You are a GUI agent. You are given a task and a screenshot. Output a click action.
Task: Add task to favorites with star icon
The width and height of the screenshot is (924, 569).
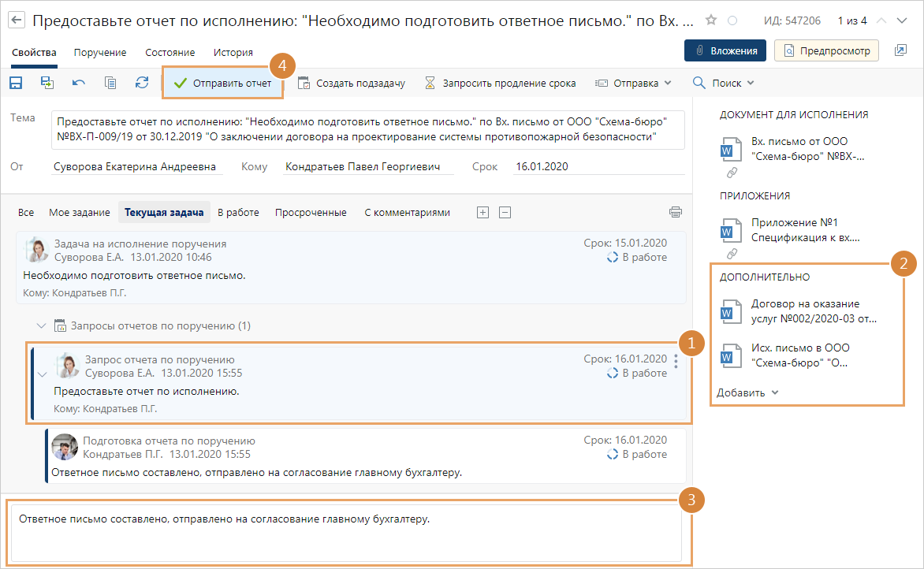pyautogui.click(x=711, y=20)
